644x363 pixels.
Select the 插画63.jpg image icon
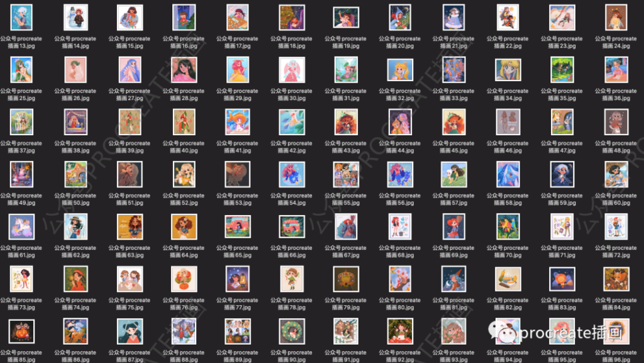(x=129, y=226)
